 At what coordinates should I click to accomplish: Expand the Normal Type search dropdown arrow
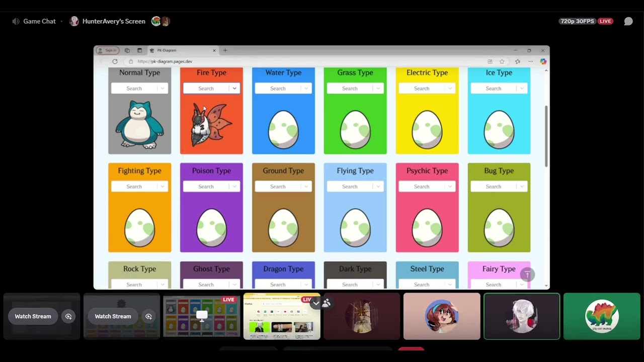tap(163, 88)
